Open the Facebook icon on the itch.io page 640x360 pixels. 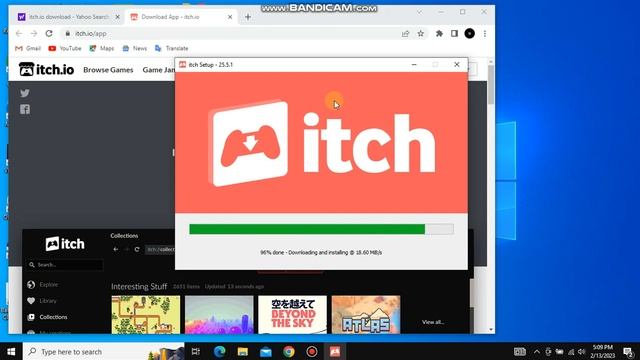click(25, 109)
